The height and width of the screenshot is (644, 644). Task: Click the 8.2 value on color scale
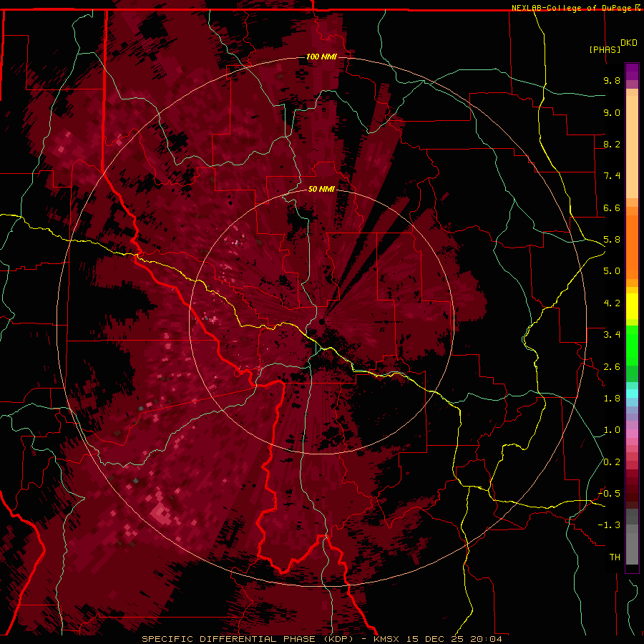pos(612,144)
